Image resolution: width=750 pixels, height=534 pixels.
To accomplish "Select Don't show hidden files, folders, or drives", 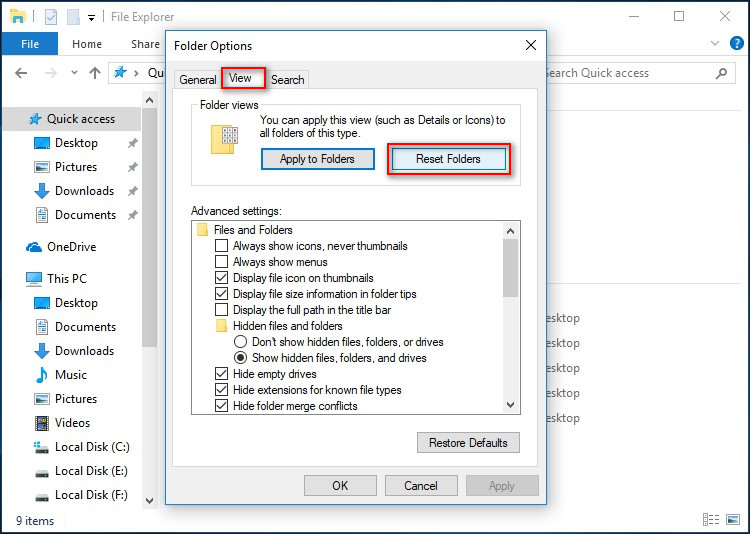I will 241,342.
